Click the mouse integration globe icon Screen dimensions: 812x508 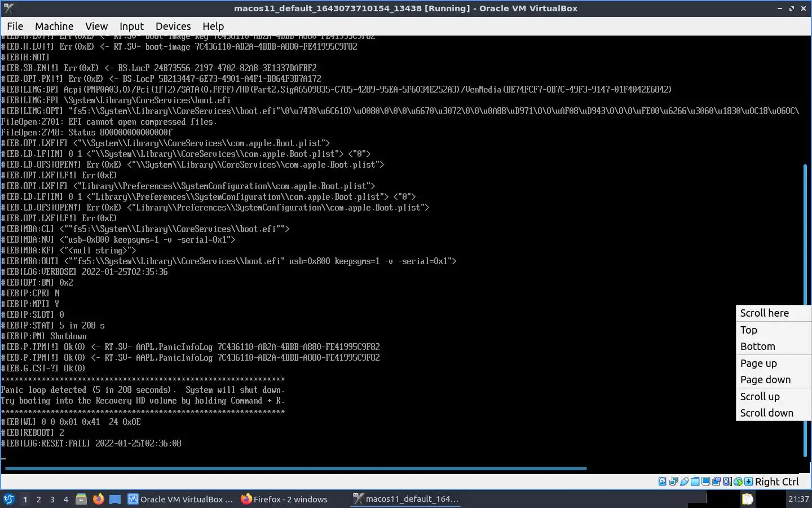[738, 481]
